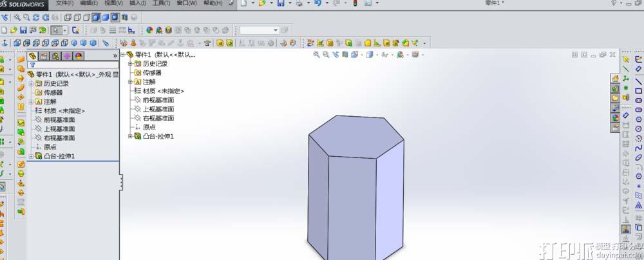Click the viewport Section View icon

click(x=345, y=54)
